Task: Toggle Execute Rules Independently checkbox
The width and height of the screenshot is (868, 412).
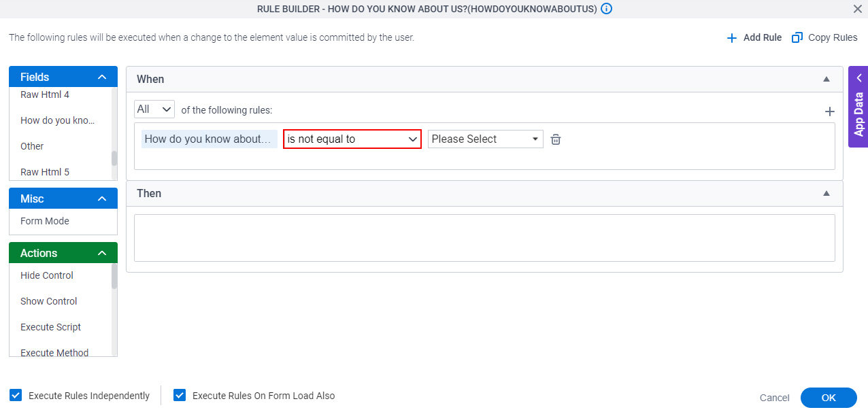Action: [16, 395]
